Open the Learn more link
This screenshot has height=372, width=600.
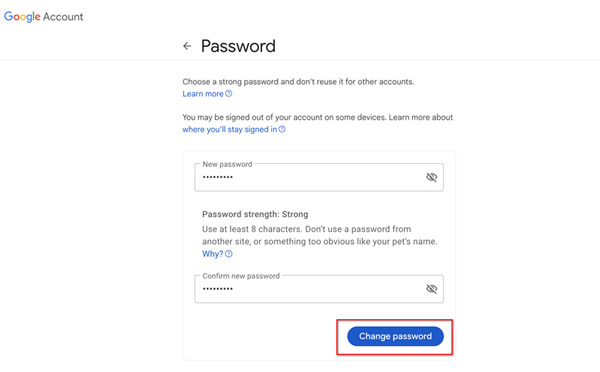(203, 94)
